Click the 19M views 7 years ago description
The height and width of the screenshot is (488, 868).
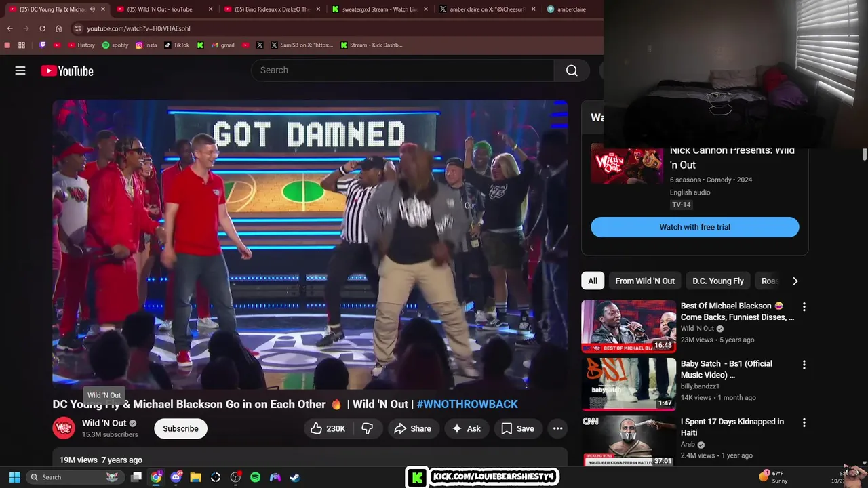(100, 460)
